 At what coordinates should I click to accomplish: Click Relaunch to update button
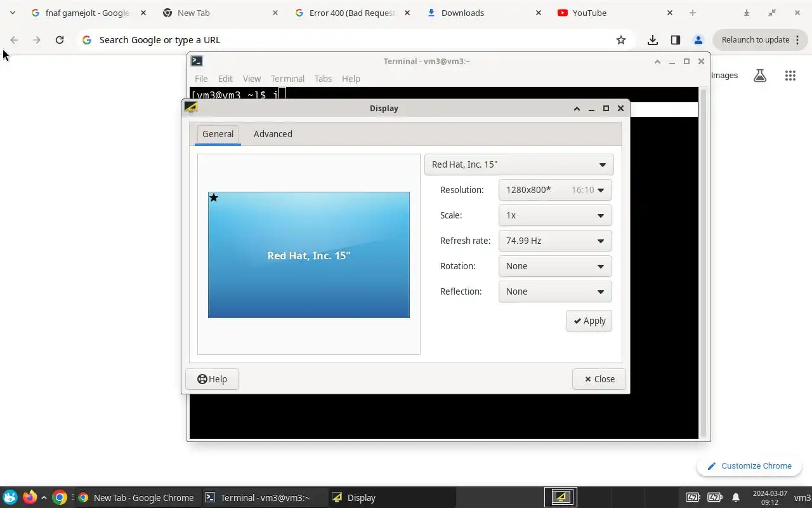click(x=759, y=40)
